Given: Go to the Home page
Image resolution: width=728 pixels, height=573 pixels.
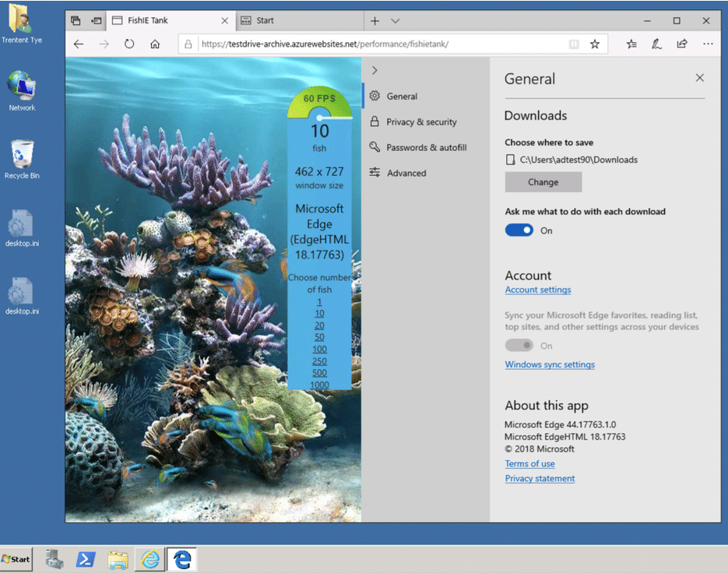Looking at the screenshot, I should pos(155,44).
